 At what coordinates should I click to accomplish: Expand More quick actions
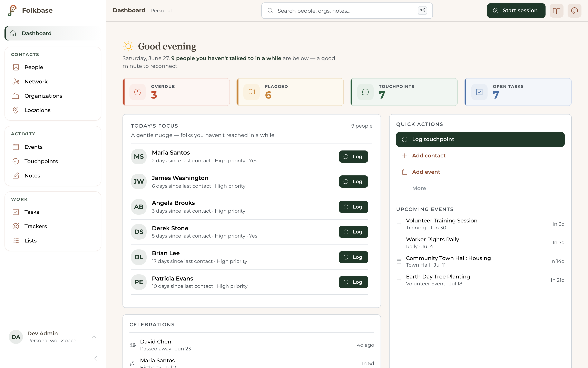(x=419, y=188)
